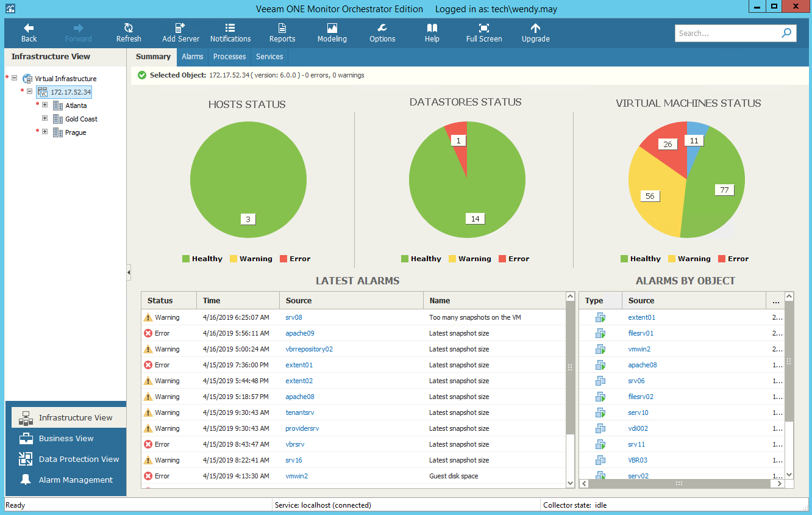Viewport: 812px width, 515px height.
Task: Expand the Prague tree node
Action: pos(45,132)
